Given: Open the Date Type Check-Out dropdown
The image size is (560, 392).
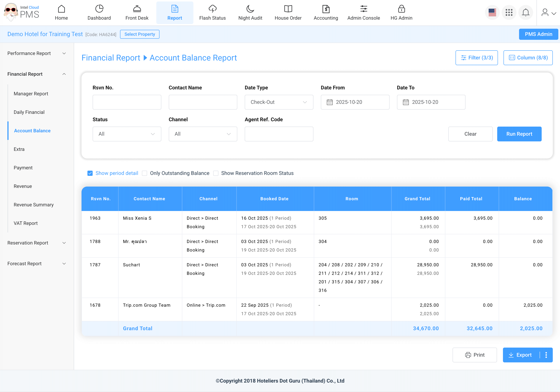Looking at the screenshot, I should [279, 102].
